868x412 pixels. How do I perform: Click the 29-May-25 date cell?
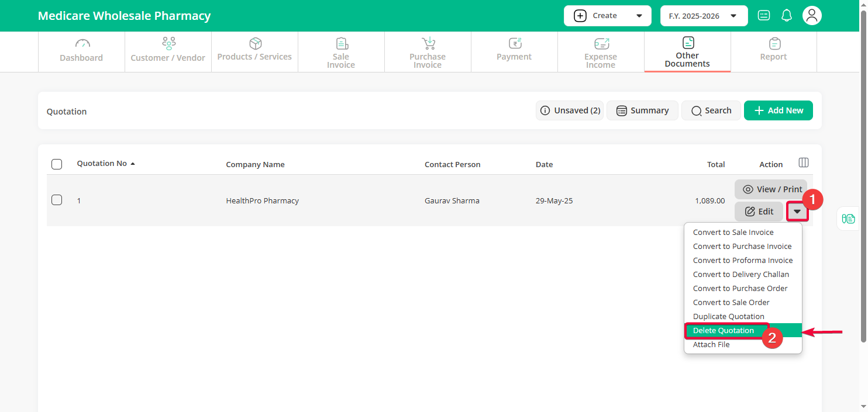[x=554, y=200]
